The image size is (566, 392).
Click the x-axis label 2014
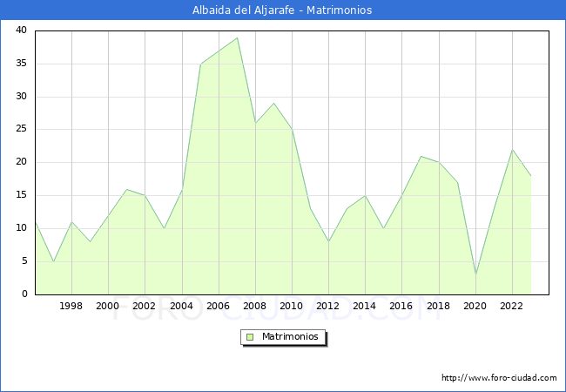click(364, 306)
